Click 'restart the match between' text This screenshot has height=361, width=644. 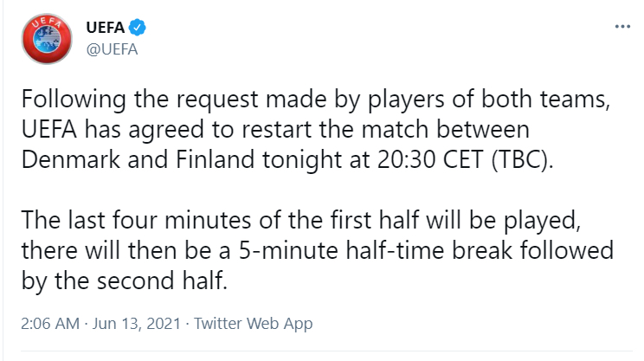pyautogui.click(x=385, y=129)
